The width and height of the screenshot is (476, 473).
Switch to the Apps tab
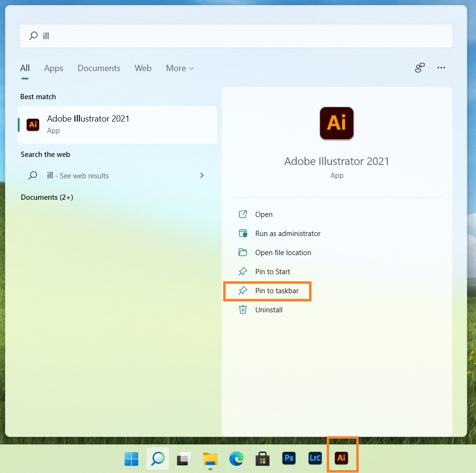[x=54, y=68]
